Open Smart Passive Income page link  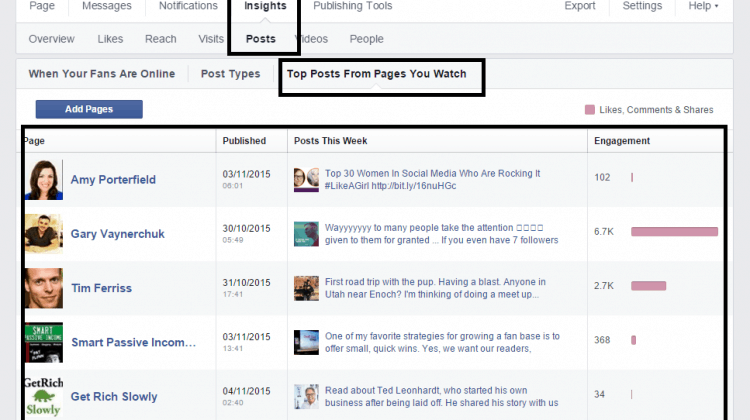tap(133, 343)
